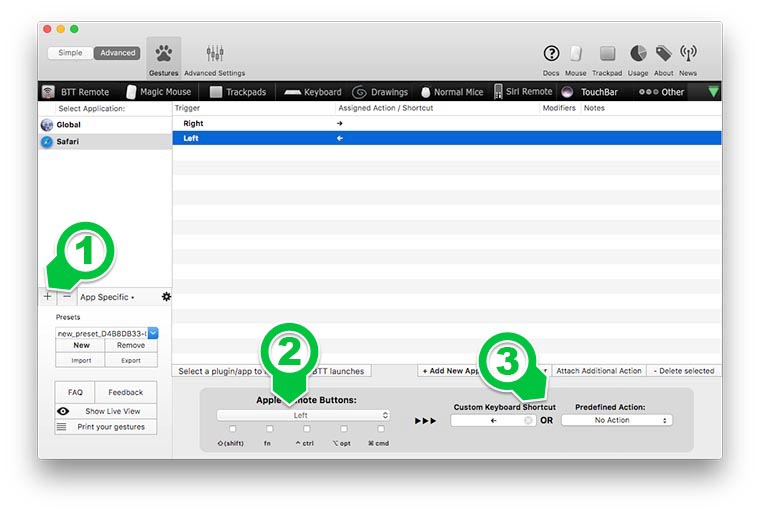760x513 pixels.
Task: Select the Left trigger row
Action: pyautogui.click(x=446, y=138)
